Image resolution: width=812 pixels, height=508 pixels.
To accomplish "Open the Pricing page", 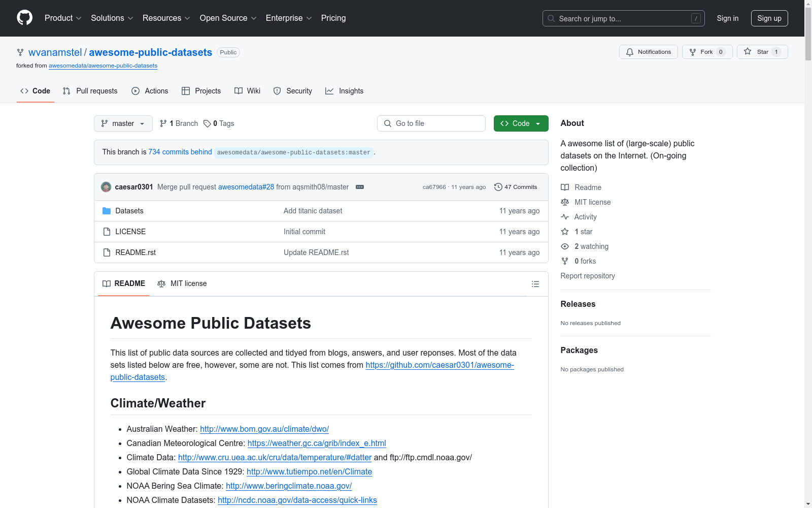I will tap(333, 18).
